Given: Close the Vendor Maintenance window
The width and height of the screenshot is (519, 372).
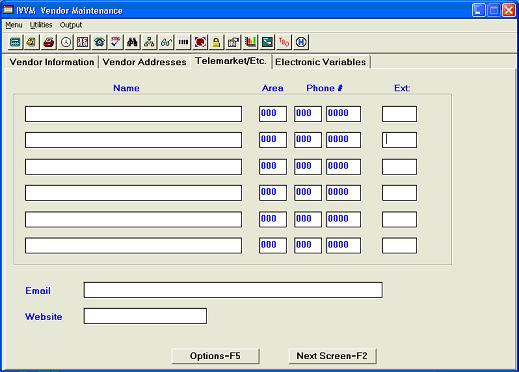Looking at the screenshot, I should 509,10.
